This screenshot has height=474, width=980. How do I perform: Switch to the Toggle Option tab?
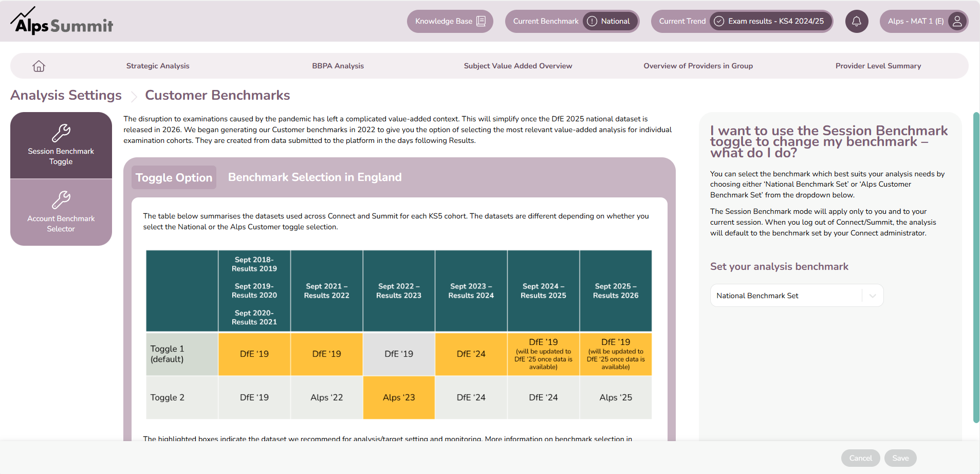click(x=174, y=177)
